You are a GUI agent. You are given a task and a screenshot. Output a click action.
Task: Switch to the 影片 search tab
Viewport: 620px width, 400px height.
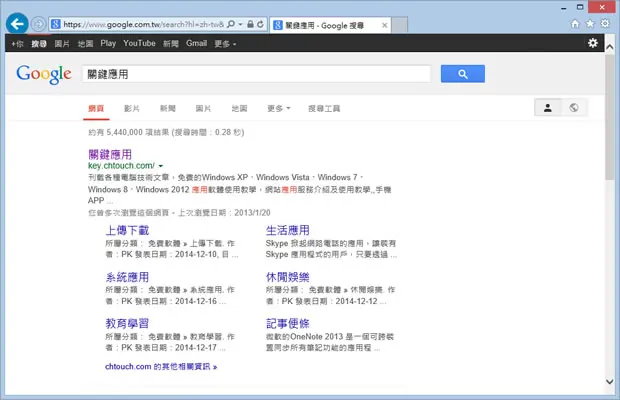click(132, 108)
